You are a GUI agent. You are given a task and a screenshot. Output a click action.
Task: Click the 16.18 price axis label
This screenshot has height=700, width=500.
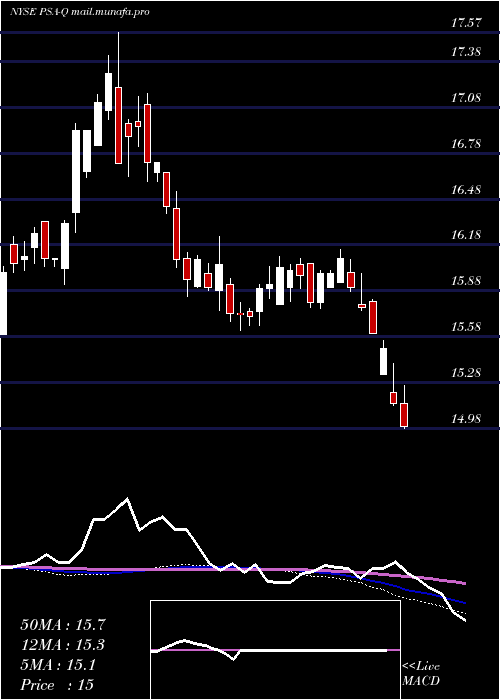click(x=466, y=235)
